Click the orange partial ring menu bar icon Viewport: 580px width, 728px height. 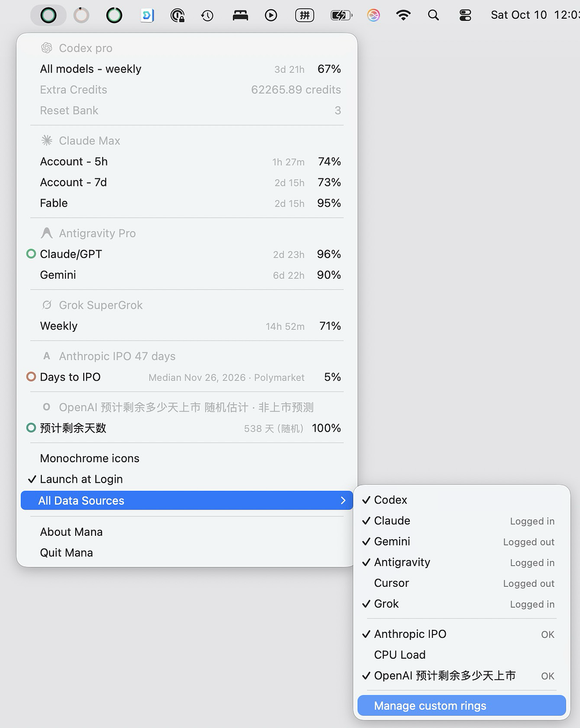(81, 15)
